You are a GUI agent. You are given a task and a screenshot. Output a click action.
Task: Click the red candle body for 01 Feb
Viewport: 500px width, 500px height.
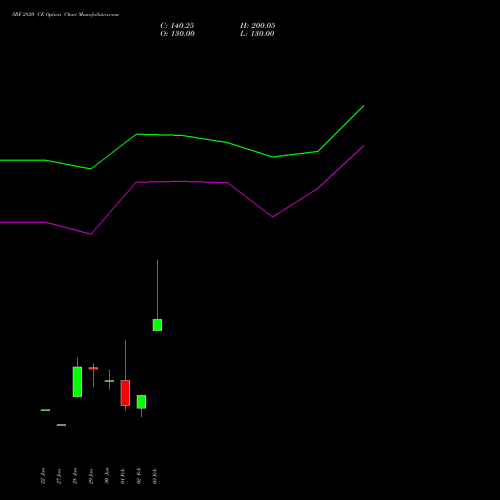125,393
